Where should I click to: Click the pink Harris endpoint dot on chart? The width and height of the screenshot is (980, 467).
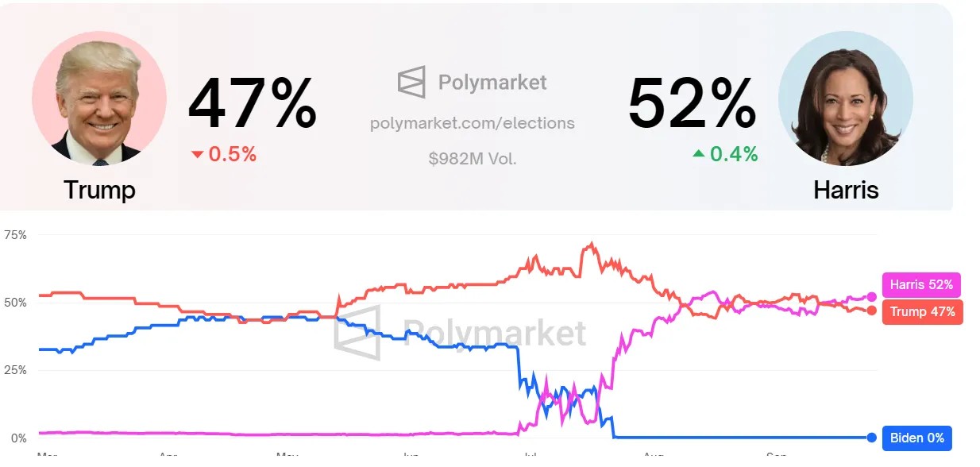pos(872,296)
